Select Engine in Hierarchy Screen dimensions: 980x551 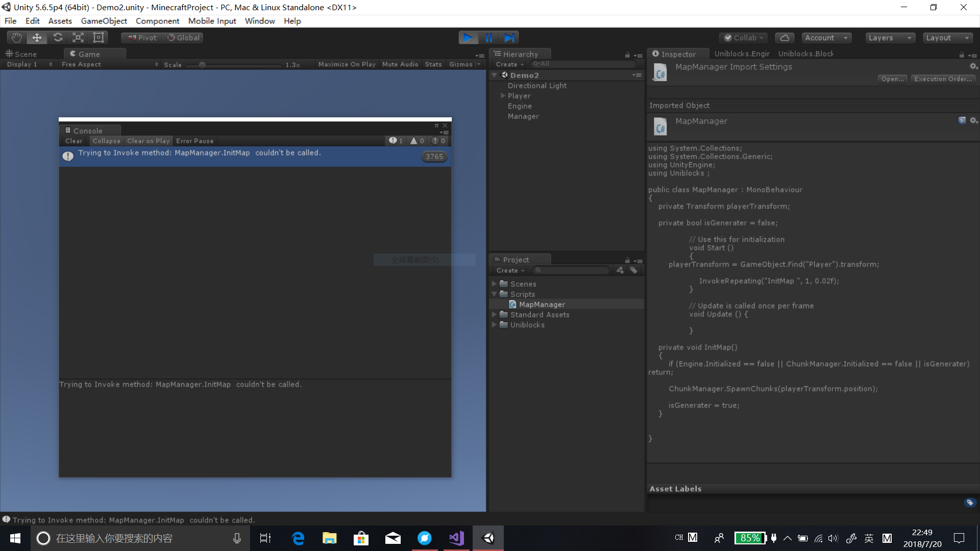(x=520, y=106)
